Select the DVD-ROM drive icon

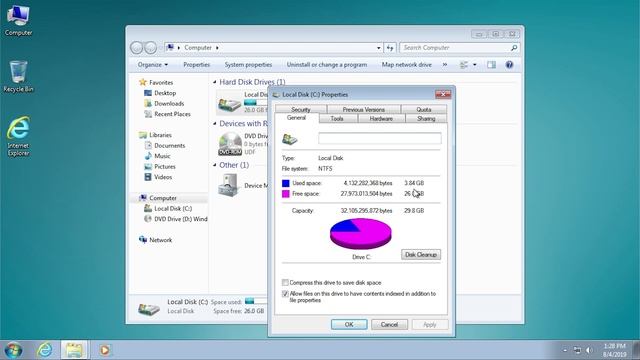point(230,144)
